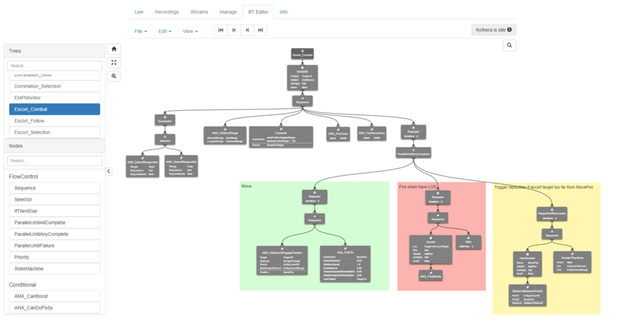Screen dimensions: 644x327
Task: Click the Conditional category heading
Action: click(x=23, y=285)
